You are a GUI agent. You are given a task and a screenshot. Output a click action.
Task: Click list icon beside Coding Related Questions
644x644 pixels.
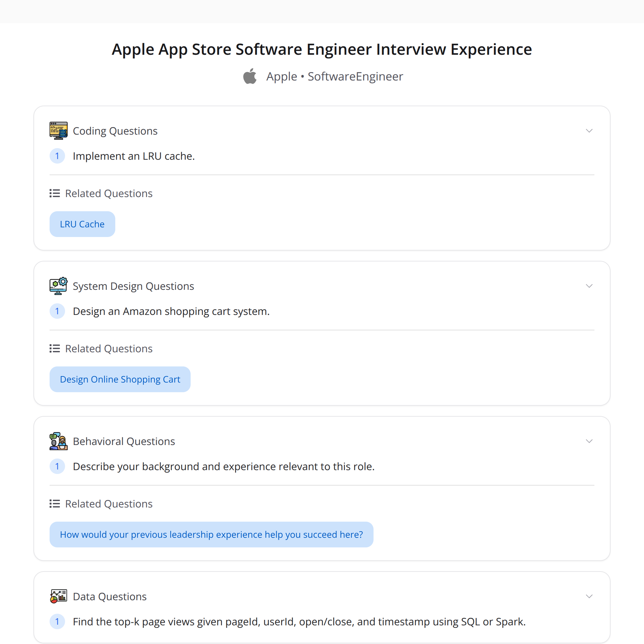point(55,193)
